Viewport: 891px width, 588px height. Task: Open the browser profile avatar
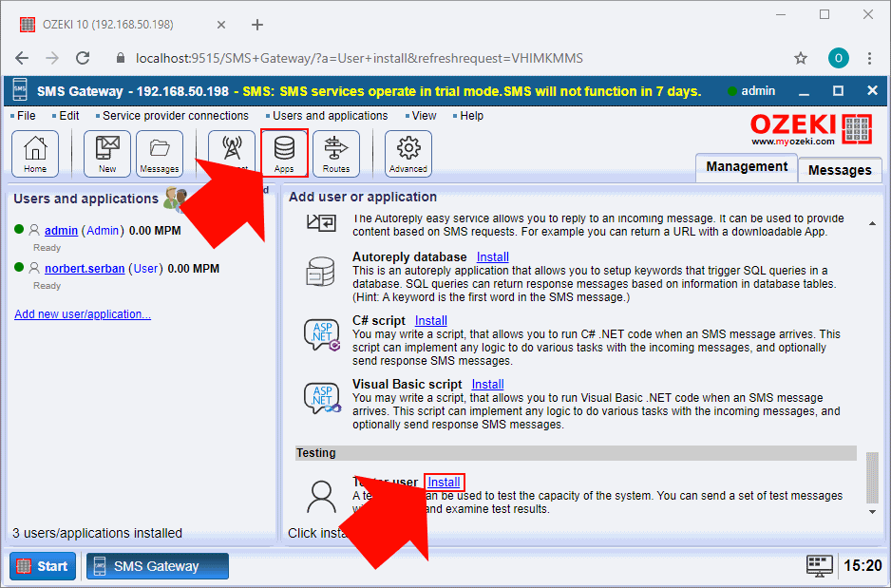coord(838,58)
